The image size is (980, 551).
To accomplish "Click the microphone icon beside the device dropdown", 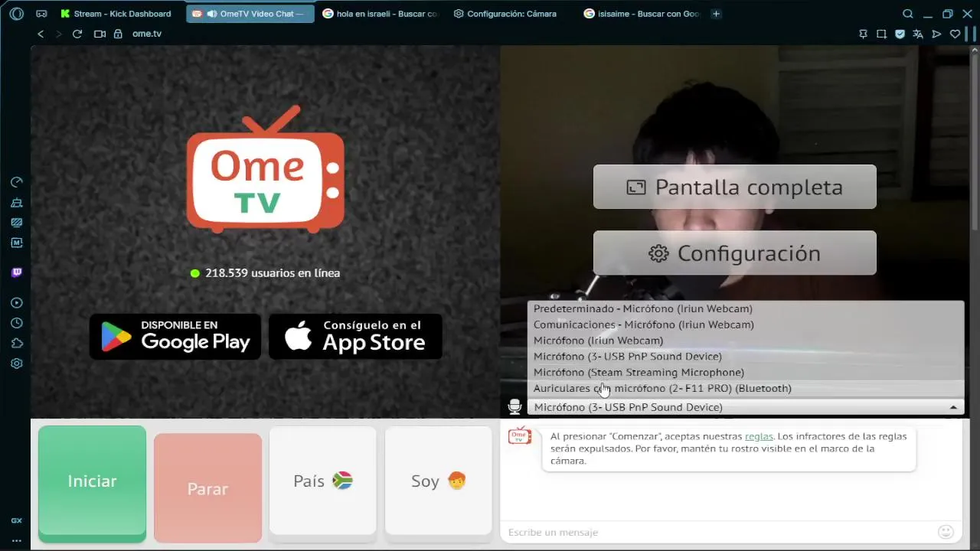I will tap(514, 406).
